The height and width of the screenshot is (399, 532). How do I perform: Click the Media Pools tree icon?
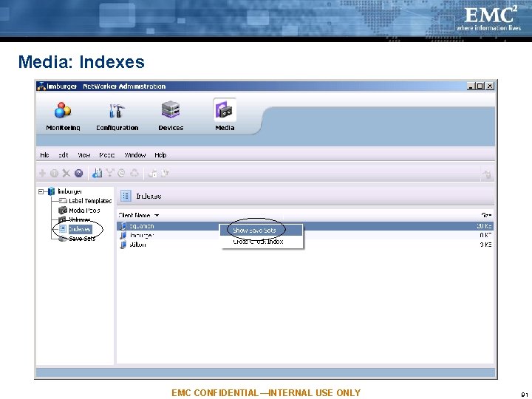(63, 211)
